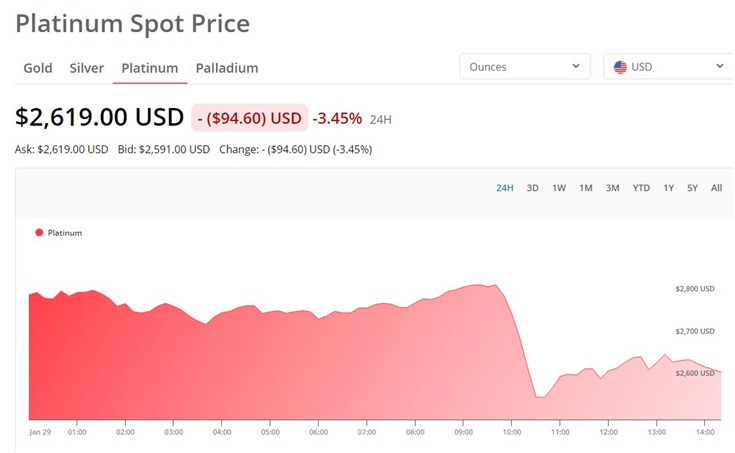Show All-time chart range

716,188
